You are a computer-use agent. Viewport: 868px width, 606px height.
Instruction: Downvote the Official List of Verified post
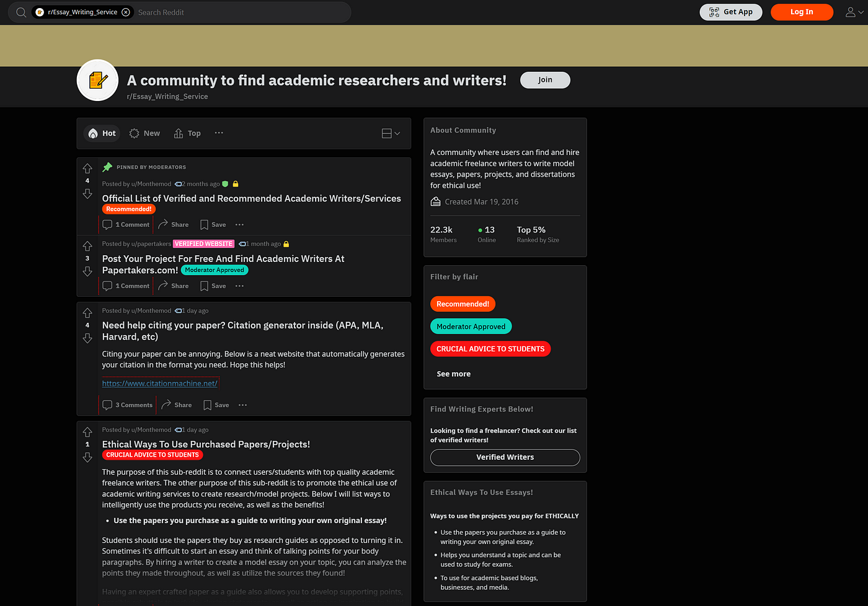pyautogui.click(x=87, y=193)
